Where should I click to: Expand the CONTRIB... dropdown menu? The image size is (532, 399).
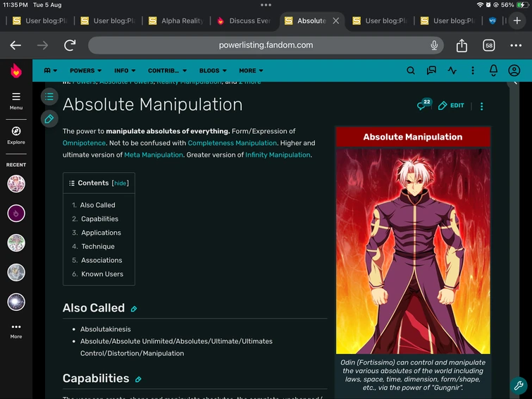coord(167,70)
